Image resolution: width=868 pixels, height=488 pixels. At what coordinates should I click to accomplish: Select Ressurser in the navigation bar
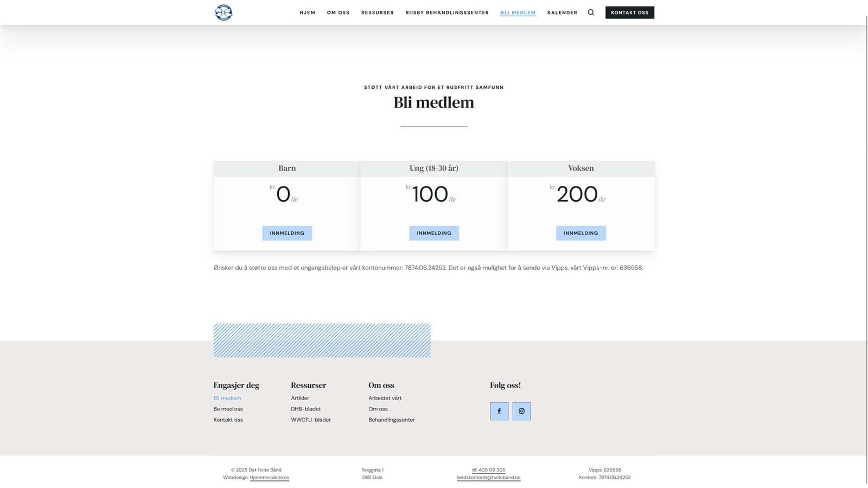(x=378, y=12)
